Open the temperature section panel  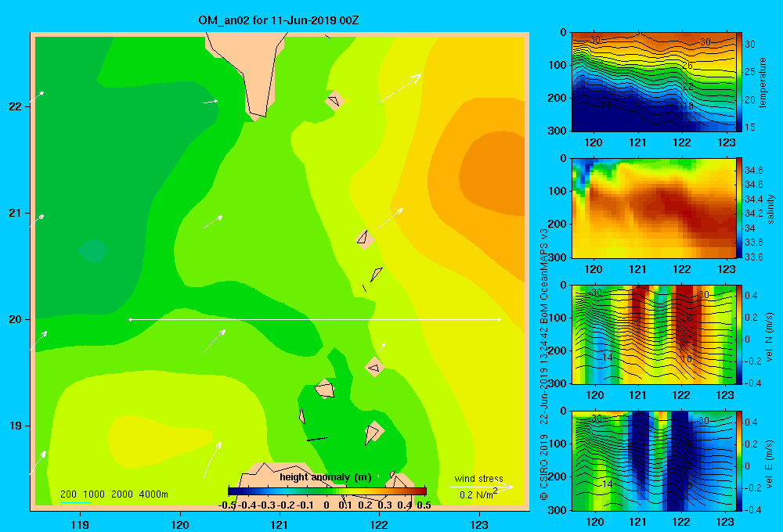(x=653, y=82)
